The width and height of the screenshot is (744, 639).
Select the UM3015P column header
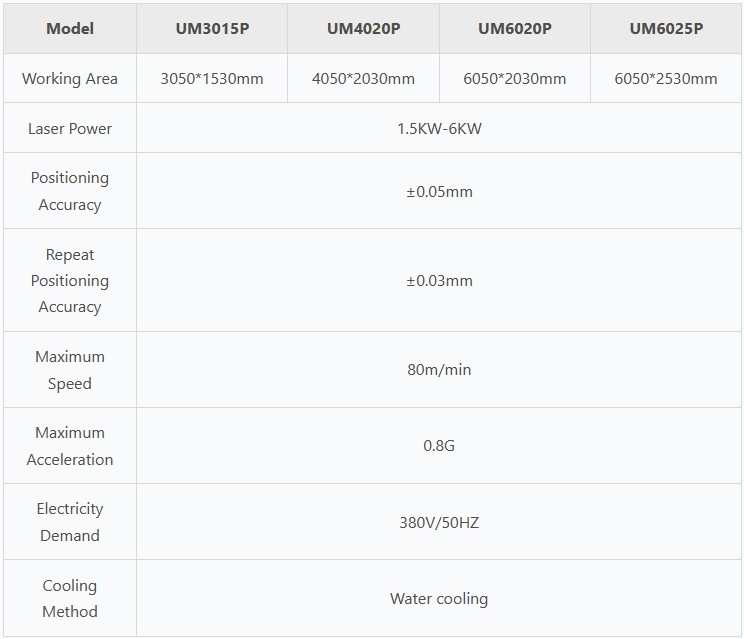tap(212, 28)
